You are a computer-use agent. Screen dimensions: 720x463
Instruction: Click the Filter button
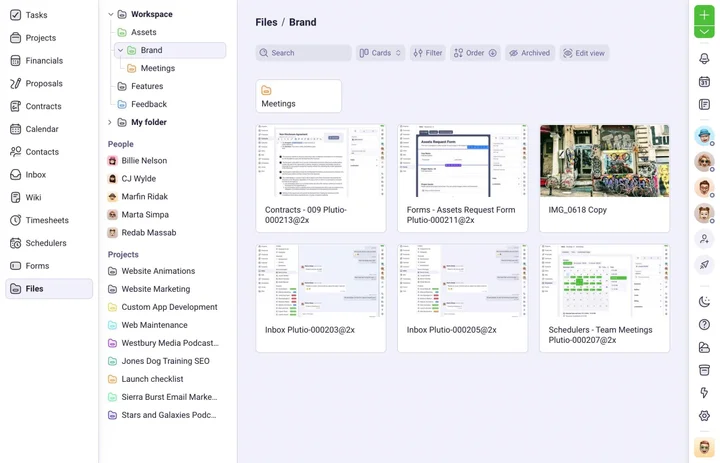coord(427,53)
